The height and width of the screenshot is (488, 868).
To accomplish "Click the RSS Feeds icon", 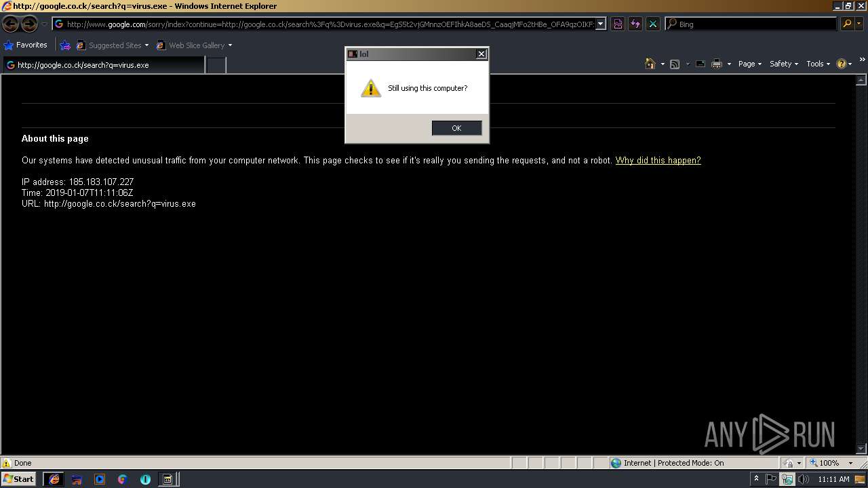I will (675, 64).
